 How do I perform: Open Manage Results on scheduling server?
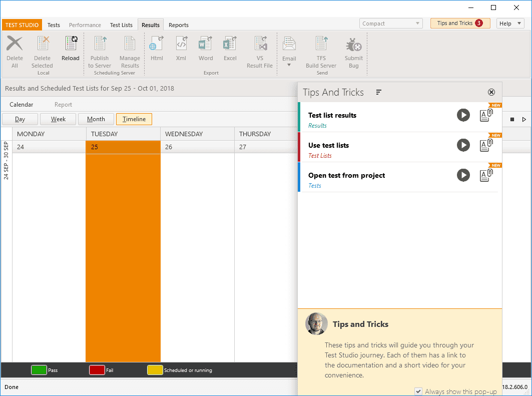coord(130,44)
